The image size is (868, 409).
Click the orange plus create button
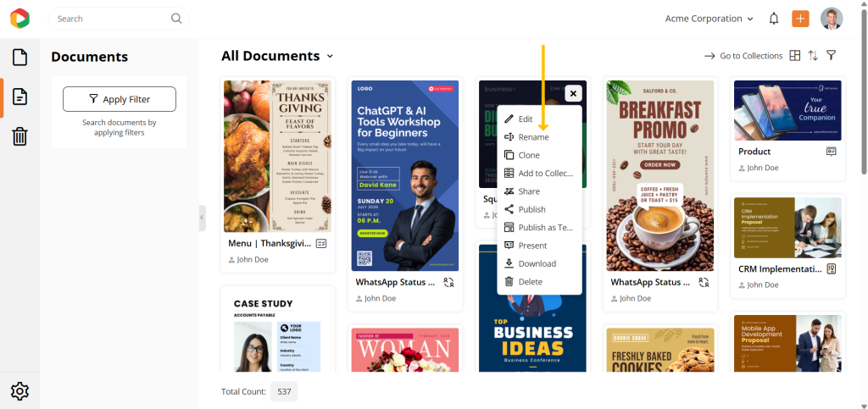coord(800,19)
